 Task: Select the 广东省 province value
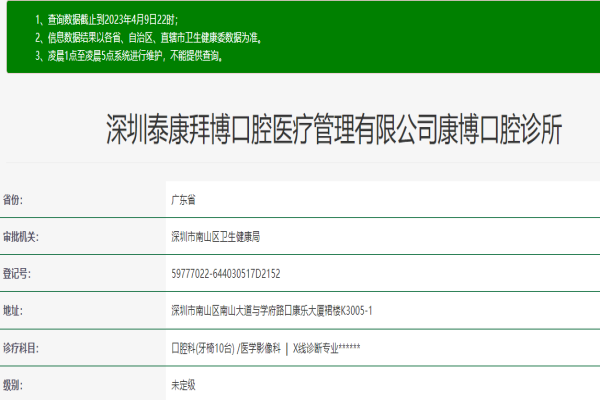[x=185, y=200]
